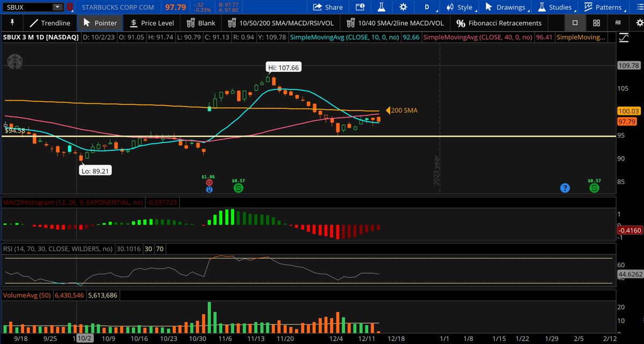Screen dimensions: 644x344
Task: Open the Style menu
Action: coord(460,8)
